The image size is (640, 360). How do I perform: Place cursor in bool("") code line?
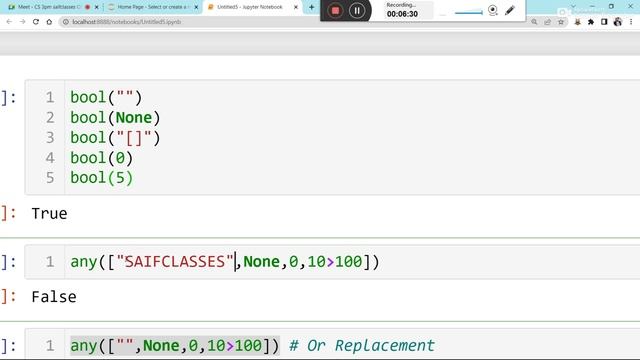(x=106, y=97)
